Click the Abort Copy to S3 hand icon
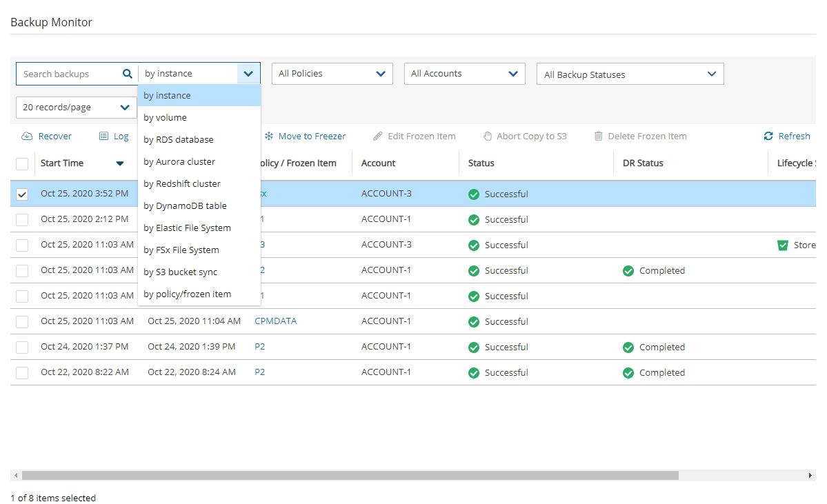The image size is (827, 504). [487, 137]
